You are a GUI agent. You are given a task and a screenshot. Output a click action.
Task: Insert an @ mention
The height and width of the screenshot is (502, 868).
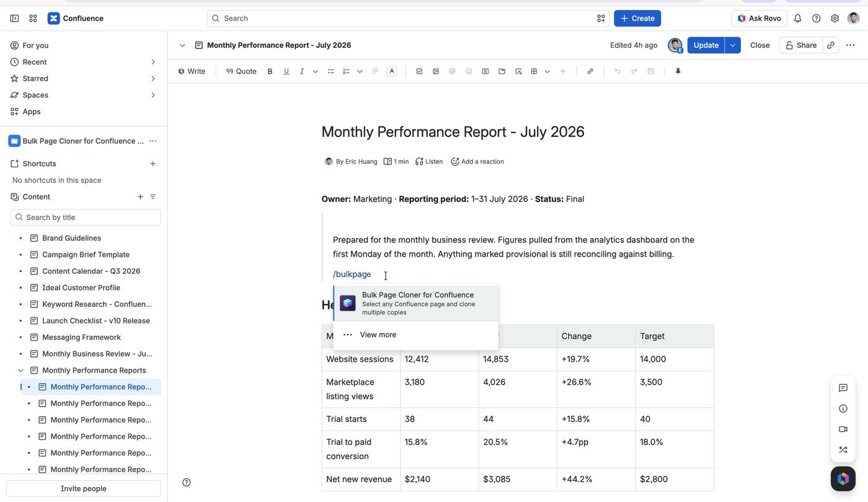coord(453,71)
